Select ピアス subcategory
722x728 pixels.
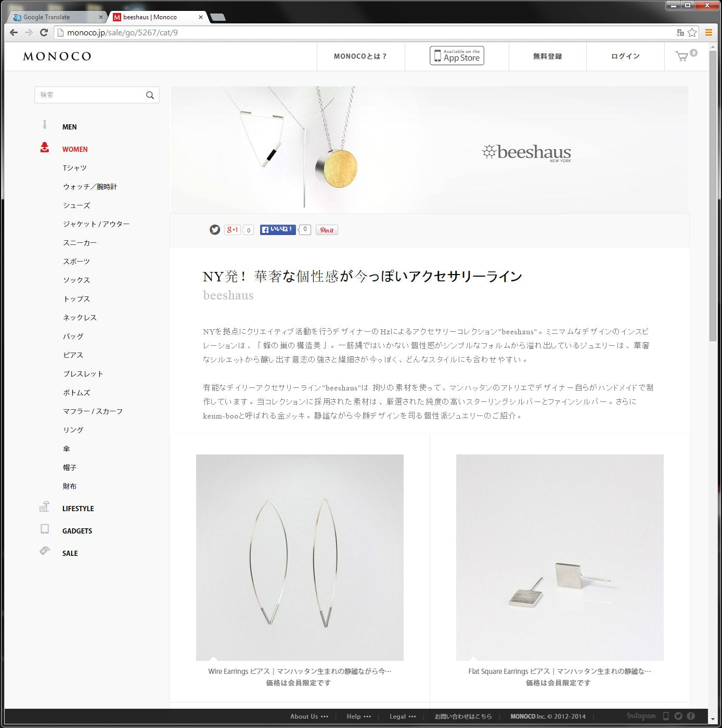pyautogui.click(x=73, y=355)
